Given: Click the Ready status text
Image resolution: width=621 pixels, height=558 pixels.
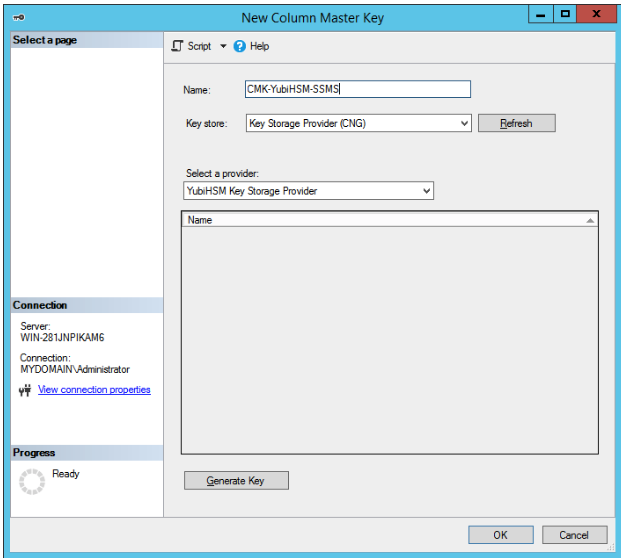Looking at the screenshot, I should [x=66, y=474].
